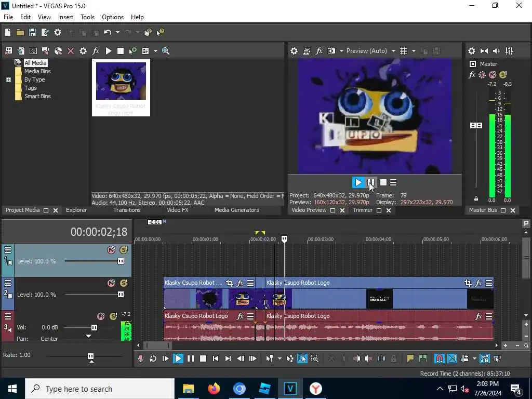Viewport: 532px width, 399px height.
Task: Mute video track 1
Action: pyautogui.click(x=111, y=250)
